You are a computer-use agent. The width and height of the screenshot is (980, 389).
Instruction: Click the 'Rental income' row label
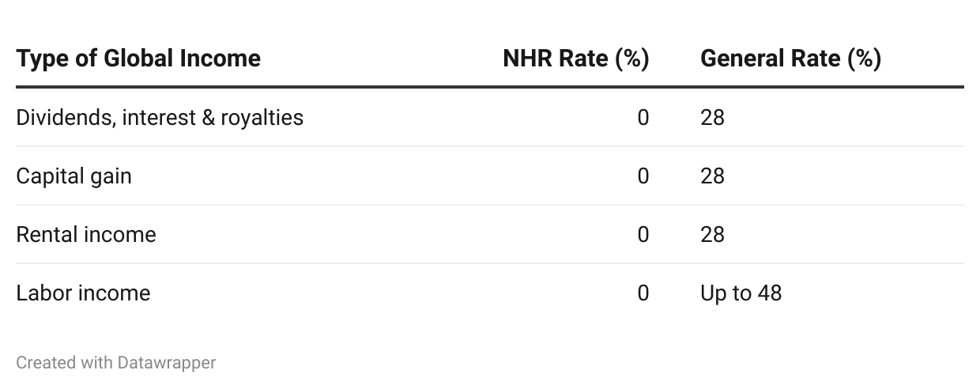86,235
